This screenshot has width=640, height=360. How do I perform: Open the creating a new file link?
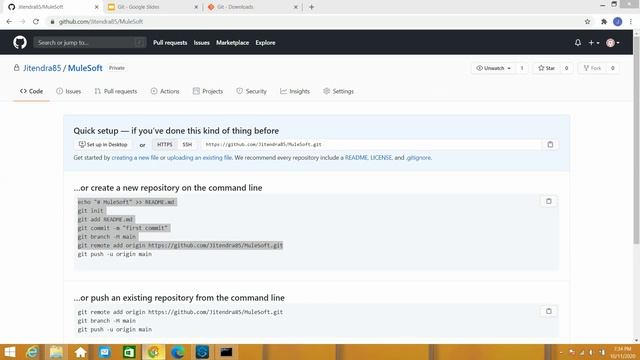pyautogui.click(x=135, y=158)
